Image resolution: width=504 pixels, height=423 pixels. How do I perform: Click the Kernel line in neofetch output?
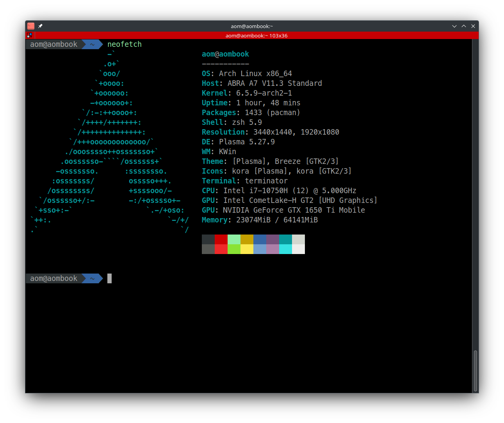(x=247, y=93)
